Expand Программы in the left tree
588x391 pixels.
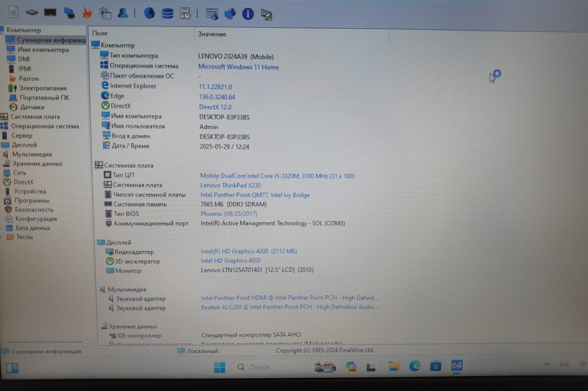click(32, 201)
